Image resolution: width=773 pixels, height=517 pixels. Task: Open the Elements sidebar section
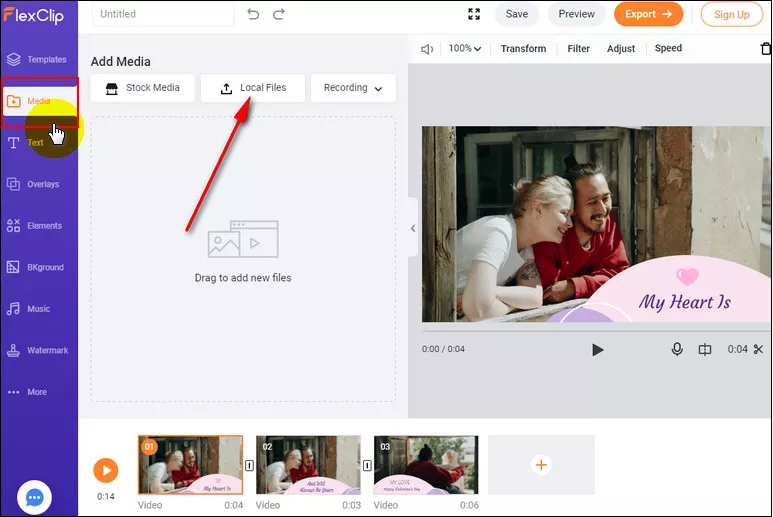35,226
